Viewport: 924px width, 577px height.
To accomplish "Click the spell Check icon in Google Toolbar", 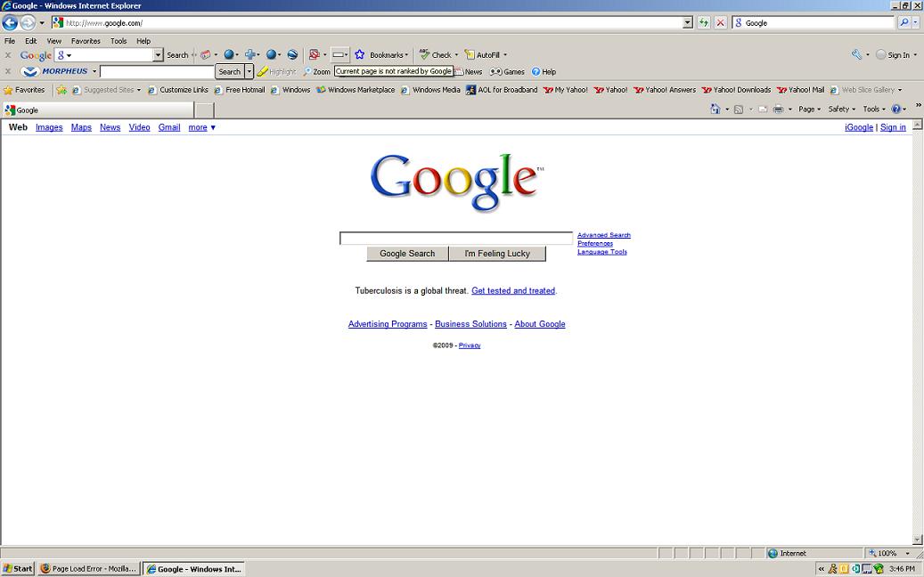I will click(424, 54).
